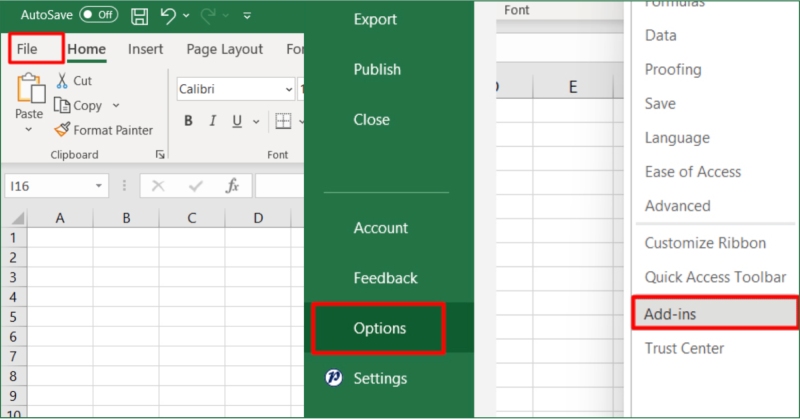Click the Select All corner triangle
800x419 pixels.
[17, 218]
